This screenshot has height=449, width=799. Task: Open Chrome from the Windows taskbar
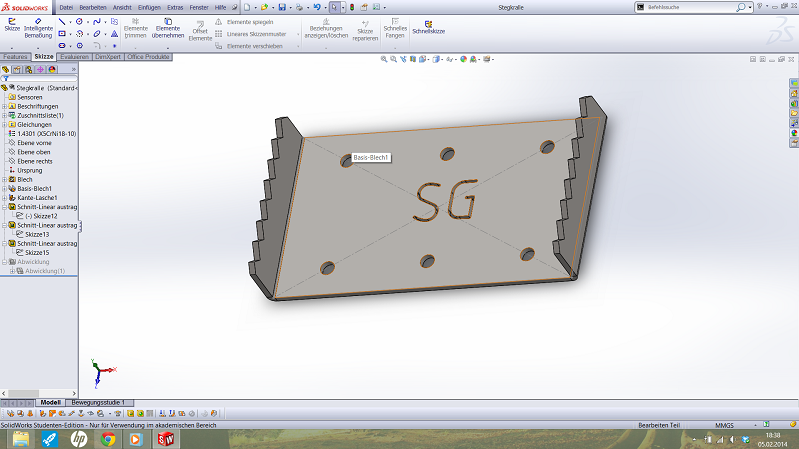(108, 439)
